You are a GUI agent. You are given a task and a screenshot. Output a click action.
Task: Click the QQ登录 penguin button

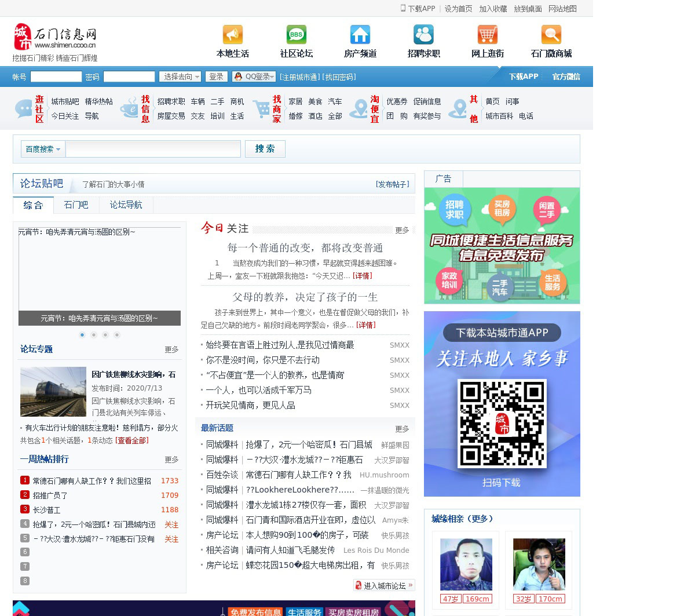(251, 76)
